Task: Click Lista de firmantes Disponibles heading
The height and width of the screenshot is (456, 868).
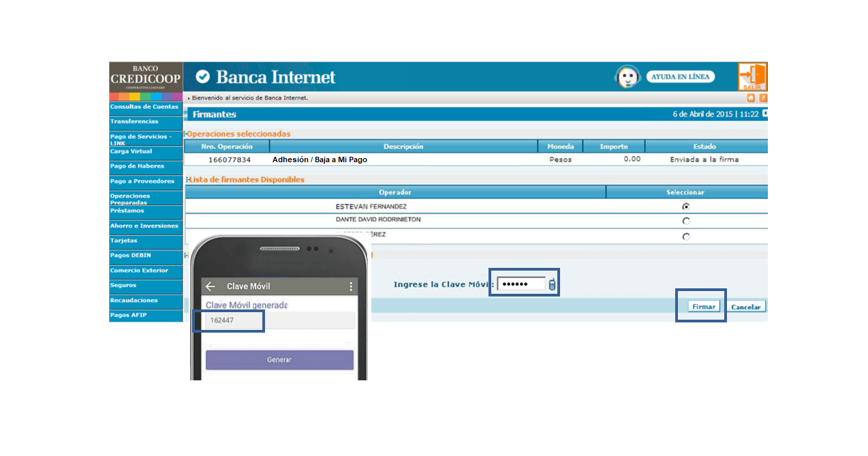Action: tap(246, 180)
